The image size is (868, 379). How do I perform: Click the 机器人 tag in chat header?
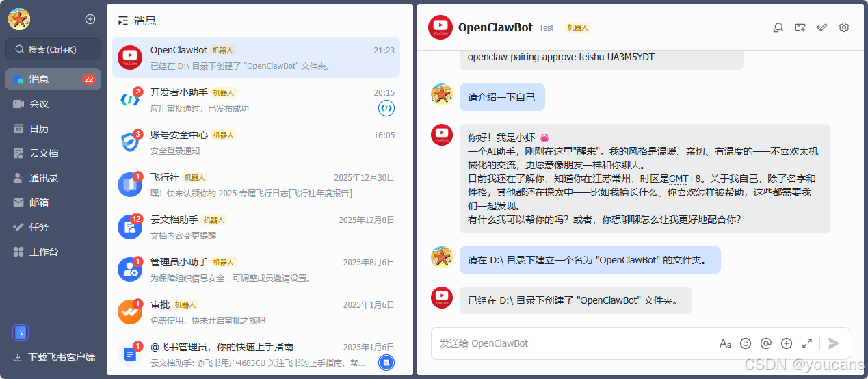577,28
